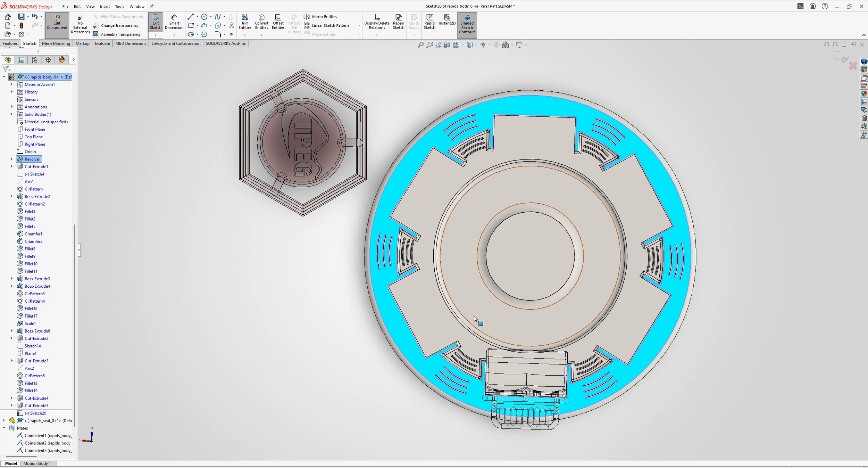
Task: Click the Convert Entities tool
Action: click(261, 22)
